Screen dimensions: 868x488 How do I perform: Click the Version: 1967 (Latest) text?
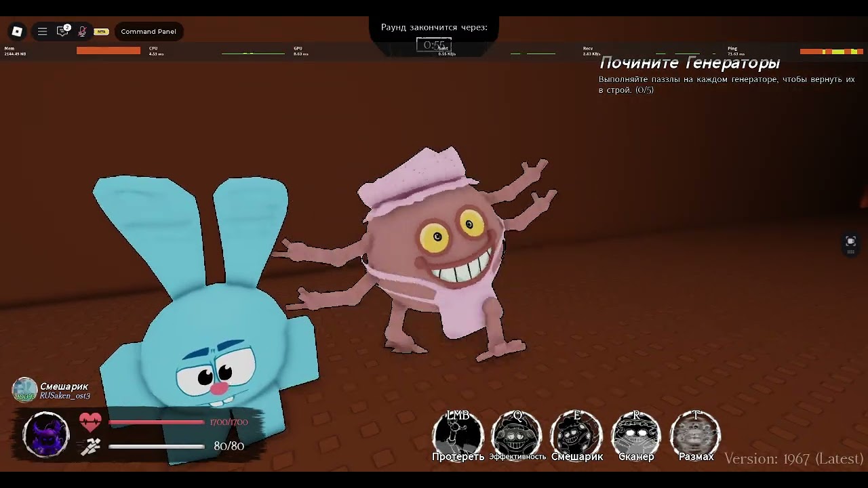click(793, 459)
